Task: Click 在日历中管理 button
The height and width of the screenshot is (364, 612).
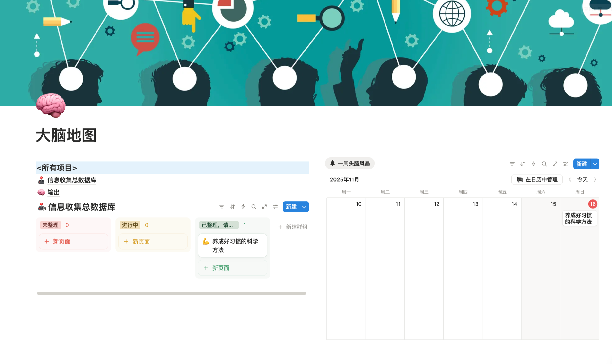Action: click(x=537, y=180)
